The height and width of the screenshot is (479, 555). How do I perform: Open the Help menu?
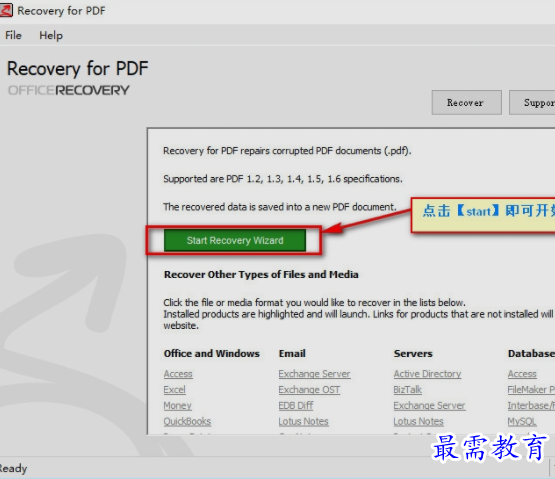pyautogui.click(x=51, y=35)
